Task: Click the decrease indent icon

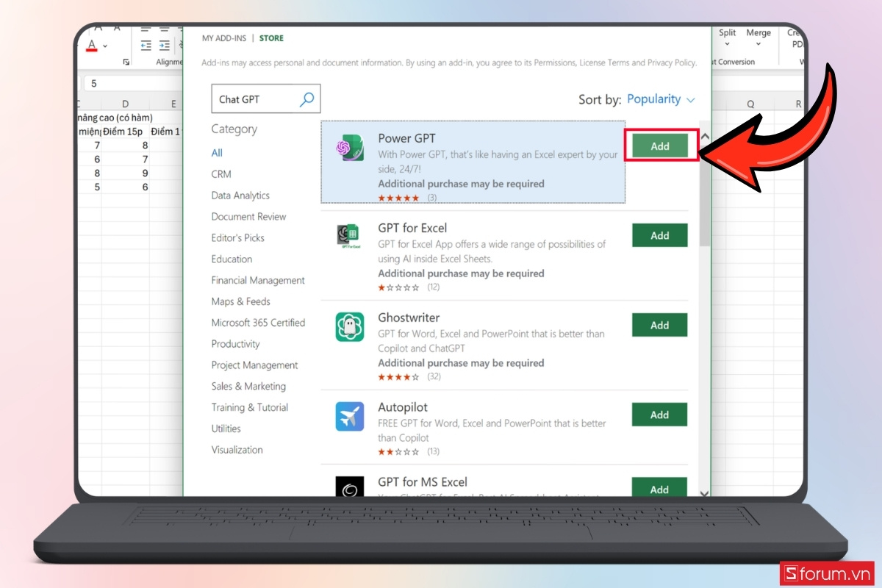Action: pos(146,46)
